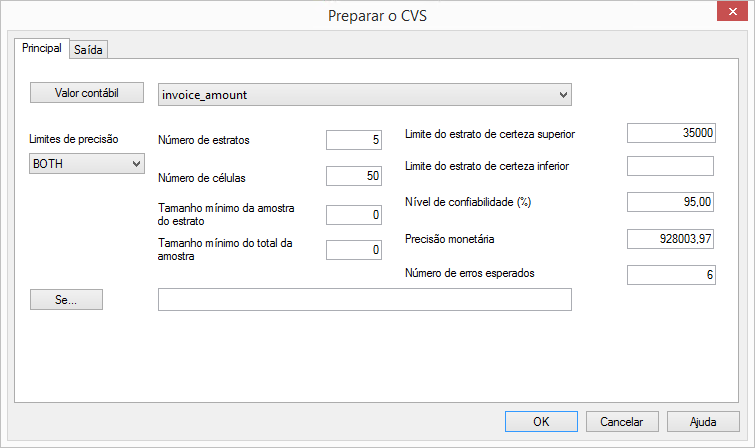Select the Principal tab
This screenshot has width=755, height=448.
(42, 48)
